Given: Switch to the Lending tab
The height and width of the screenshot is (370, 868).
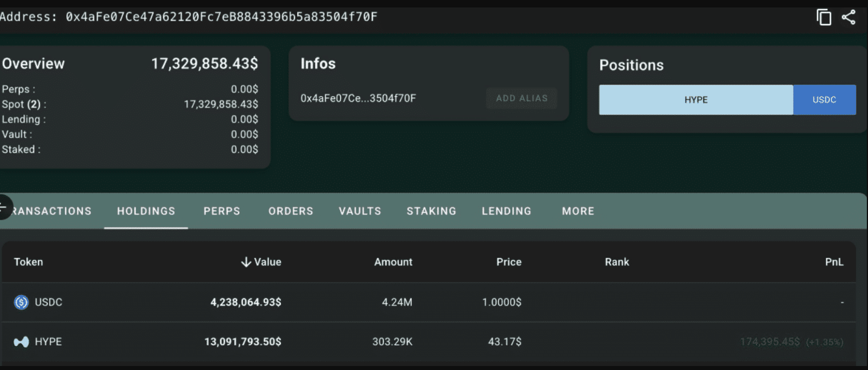Looking at the screenshot, I should point(507,211).
